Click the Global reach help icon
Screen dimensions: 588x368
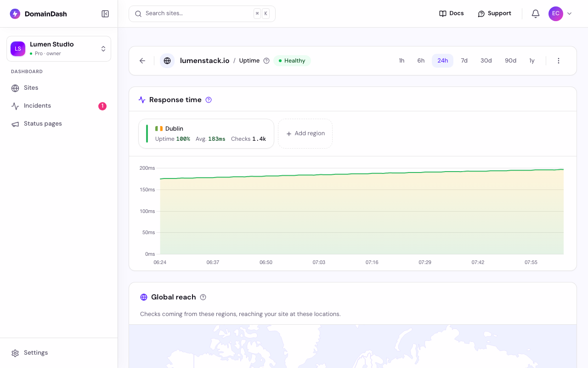[x=203, y=297]
